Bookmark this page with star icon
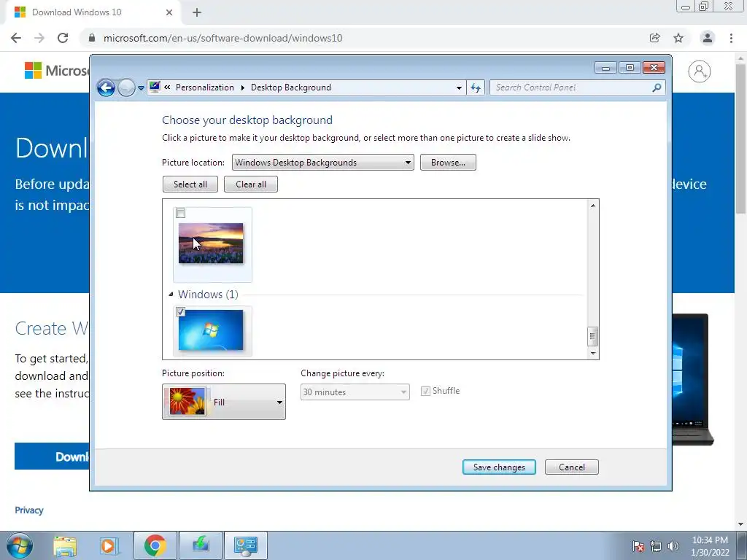747x560 pixels. (678, 38)
